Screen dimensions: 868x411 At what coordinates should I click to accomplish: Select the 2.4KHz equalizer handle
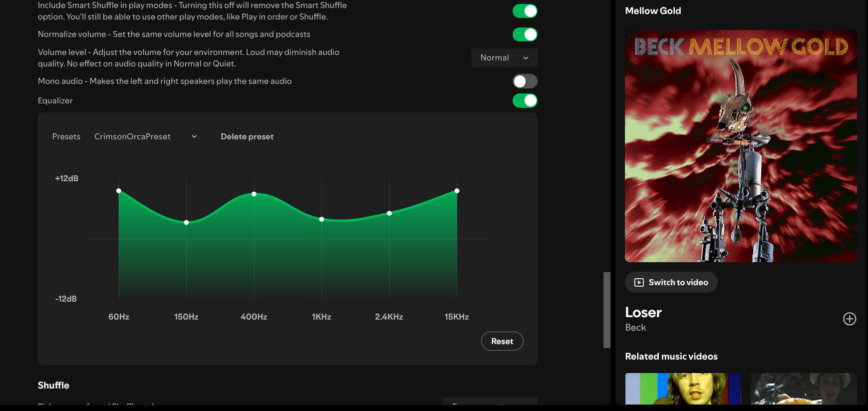(x=389, y=213)
